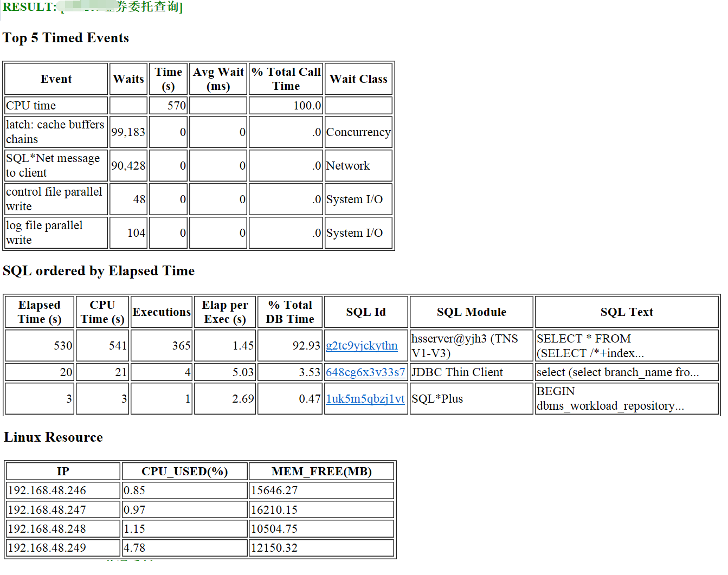Click the waits value 99,183
This screenshot has height=575, width=728.
pos(128,132)
